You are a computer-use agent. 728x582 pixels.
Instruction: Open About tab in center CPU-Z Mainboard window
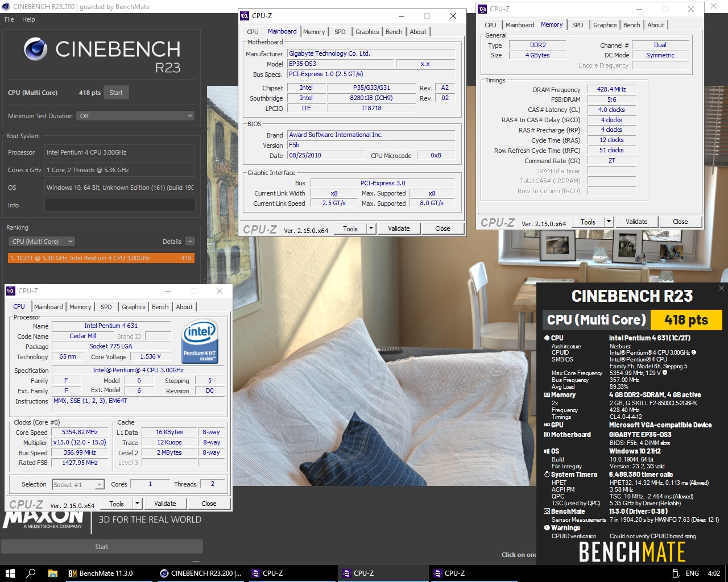[418, 32]
